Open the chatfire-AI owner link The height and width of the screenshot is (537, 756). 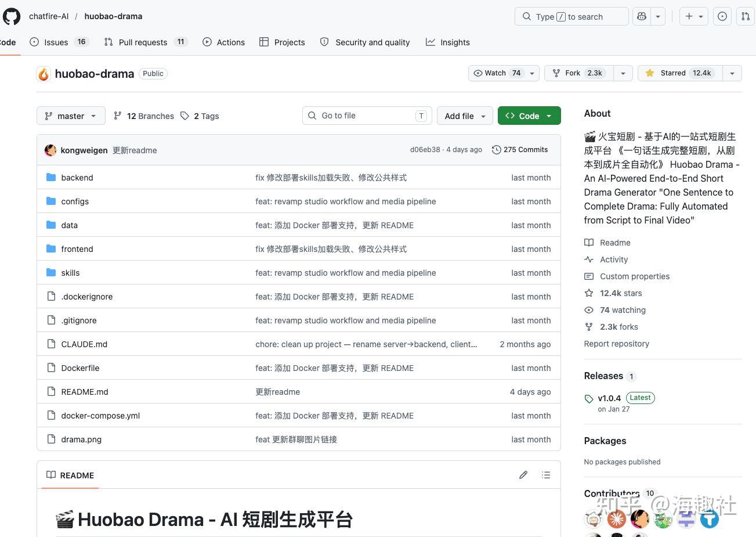(x=49, y=16)
